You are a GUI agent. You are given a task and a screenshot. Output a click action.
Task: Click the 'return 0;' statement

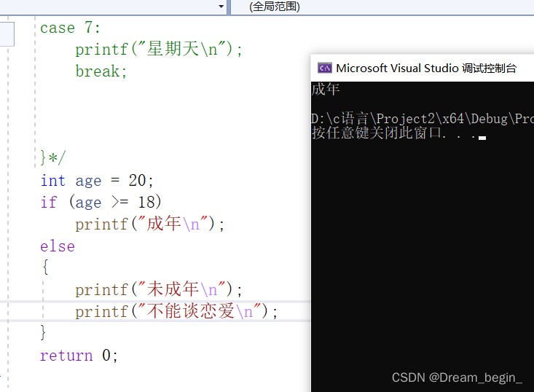pos(79,356)
